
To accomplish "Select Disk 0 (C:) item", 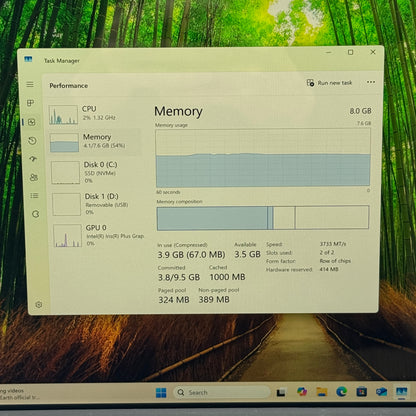I will click(x=96, y=172).
